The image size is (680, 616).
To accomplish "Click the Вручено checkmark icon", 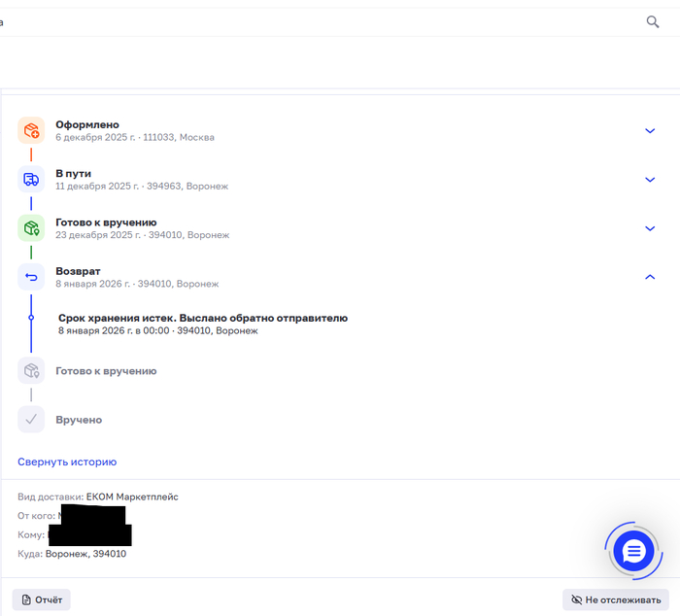I will tap(31, 420).
